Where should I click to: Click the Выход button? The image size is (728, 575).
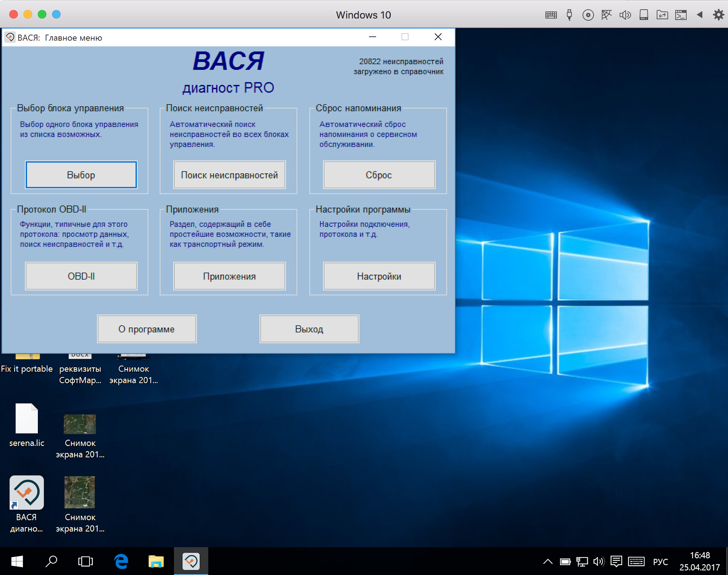coord(309,329)
